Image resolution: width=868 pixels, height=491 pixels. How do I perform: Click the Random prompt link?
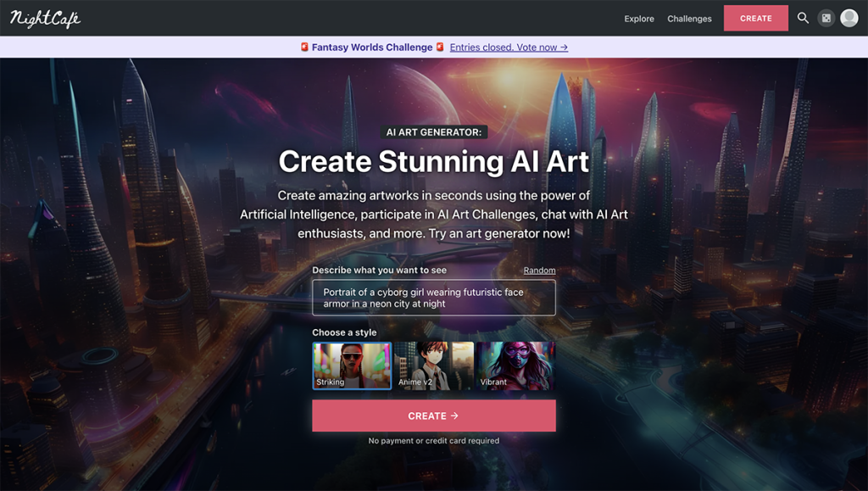(x=539, y=270)
